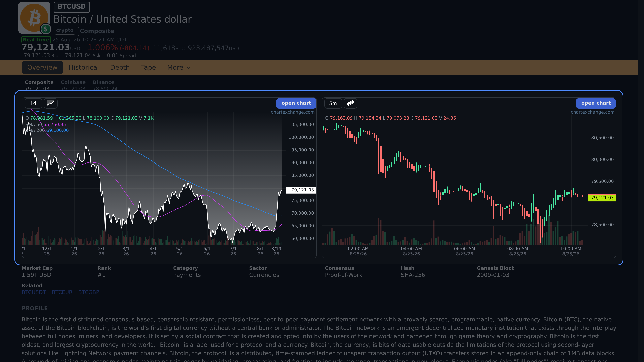Screen dimensions: 644x362
Task: Click the Sector value Currencies
Action: point(264,275)
